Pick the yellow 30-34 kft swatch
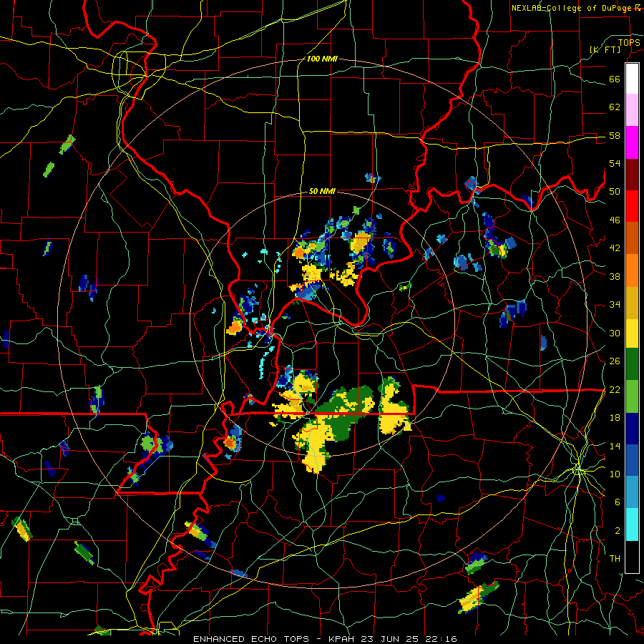 pos(632,333)
